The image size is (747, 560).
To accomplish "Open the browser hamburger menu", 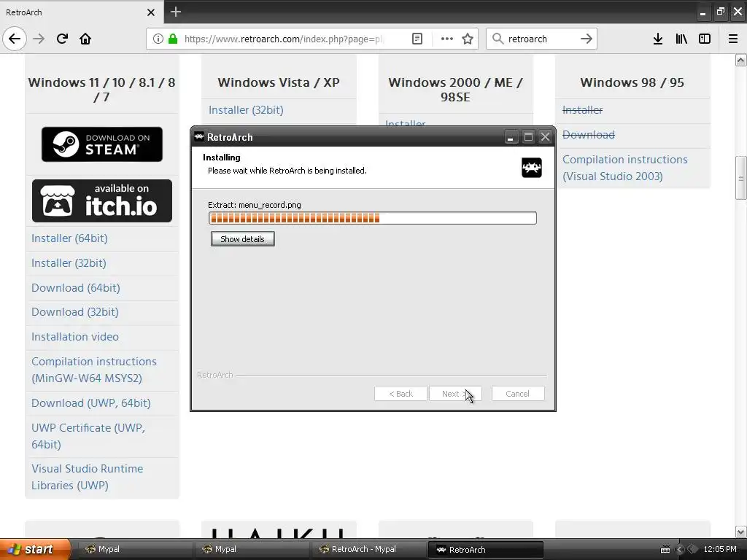I will [x=733, y=39].
